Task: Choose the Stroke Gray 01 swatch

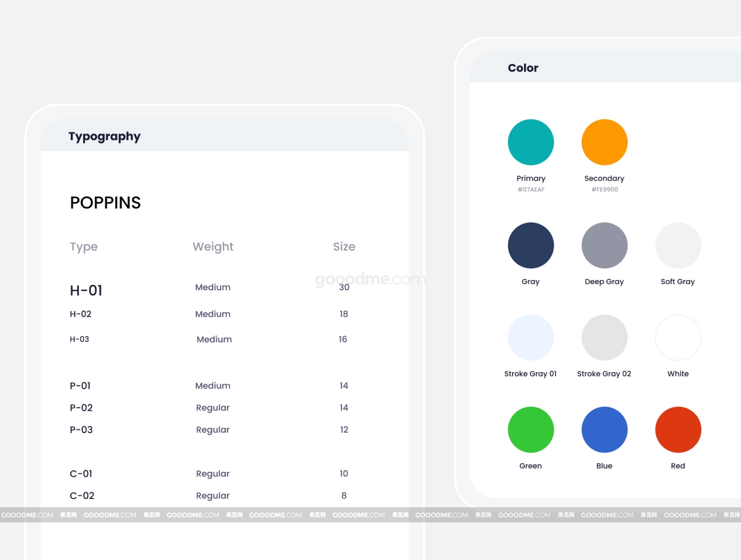Action: point(531,338)
